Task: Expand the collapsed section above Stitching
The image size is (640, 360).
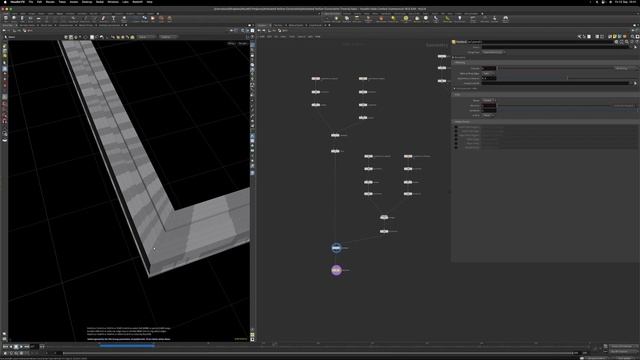Action: coord(453,57)
